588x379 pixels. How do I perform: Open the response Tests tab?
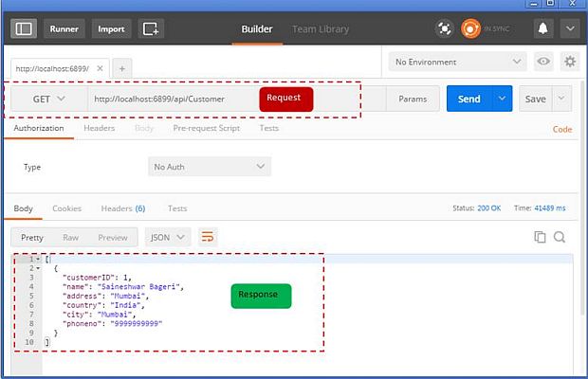177,208
